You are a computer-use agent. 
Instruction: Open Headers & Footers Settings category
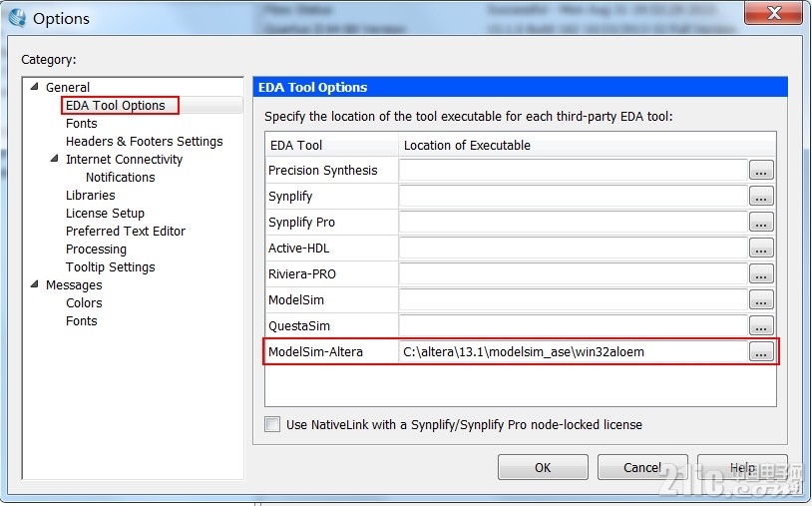(144, 142)
